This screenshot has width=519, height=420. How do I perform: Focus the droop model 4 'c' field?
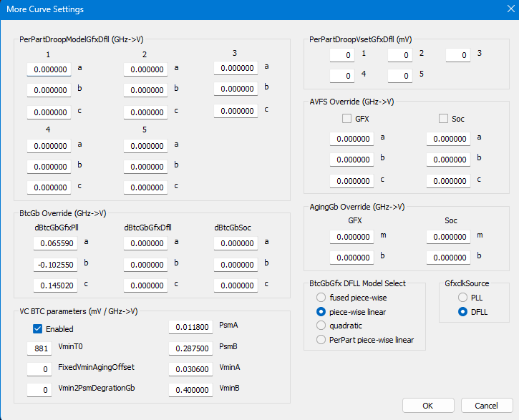pos(49,187)
